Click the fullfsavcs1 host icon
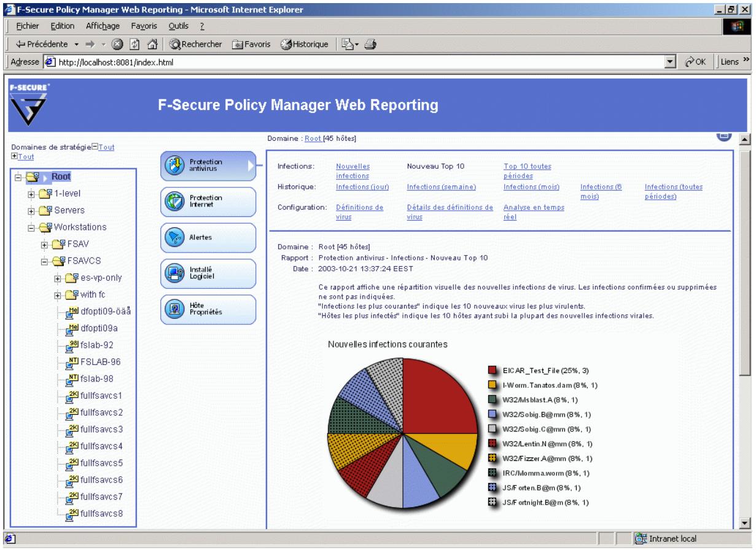This screenshot has height=550, width=756. [72, 396]
